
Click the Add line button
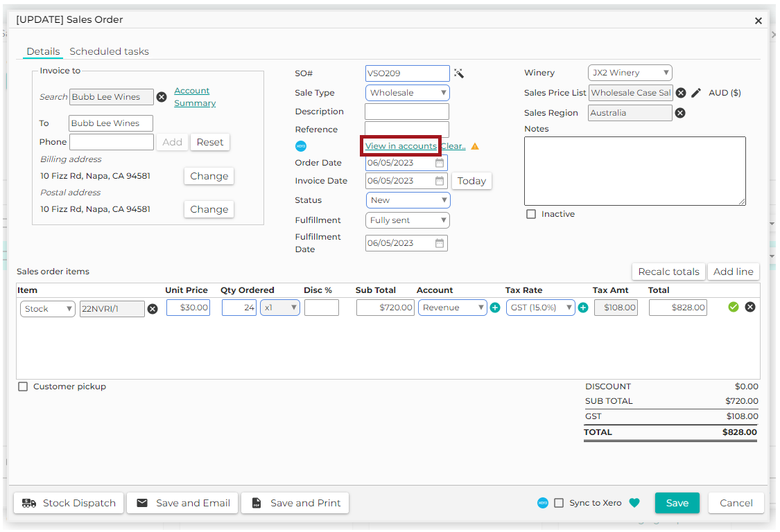[734, 272]
